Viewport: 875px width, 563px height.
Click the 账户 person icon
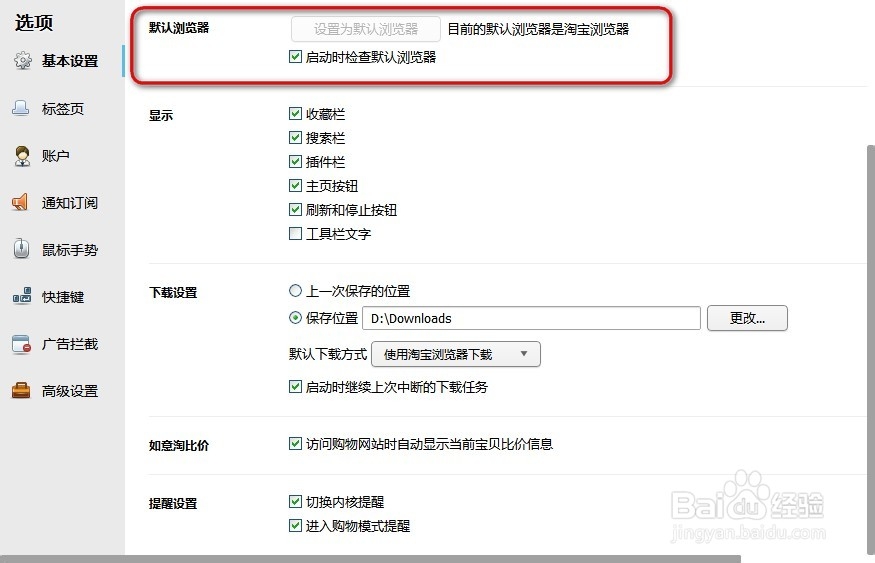pos(22,156)
